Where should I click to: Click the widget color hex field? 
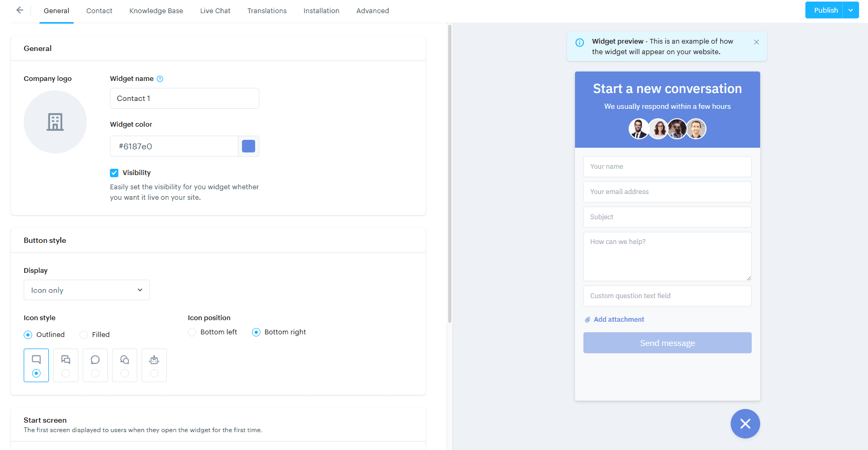(x=174, y=146)
